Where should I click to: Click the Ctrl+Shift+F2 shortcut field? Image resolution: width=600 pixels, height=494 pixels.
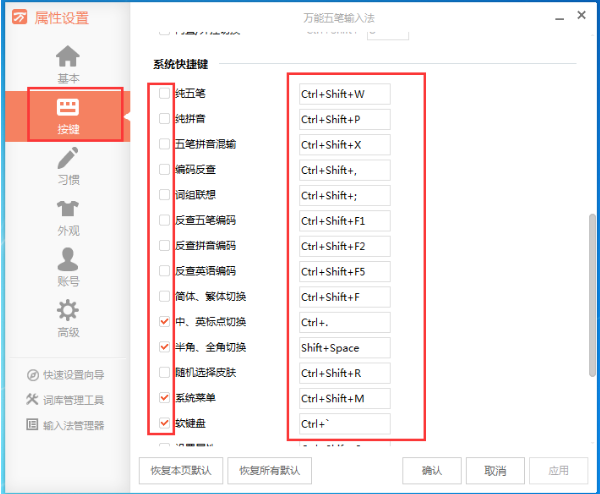[344, 246]
